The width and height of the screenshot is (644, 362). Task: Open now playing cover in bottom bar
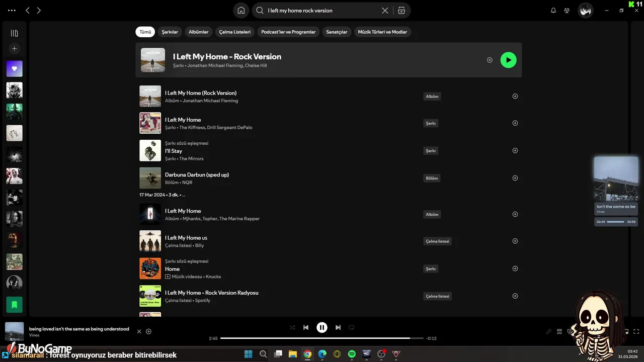click(x=14, y=332)
